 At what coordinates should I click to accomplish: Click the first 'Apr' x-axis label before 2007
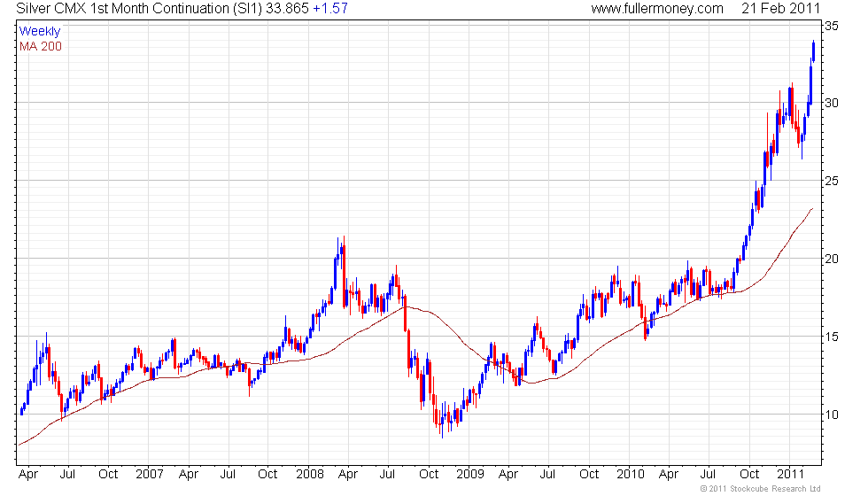click(x=28, y=475)
